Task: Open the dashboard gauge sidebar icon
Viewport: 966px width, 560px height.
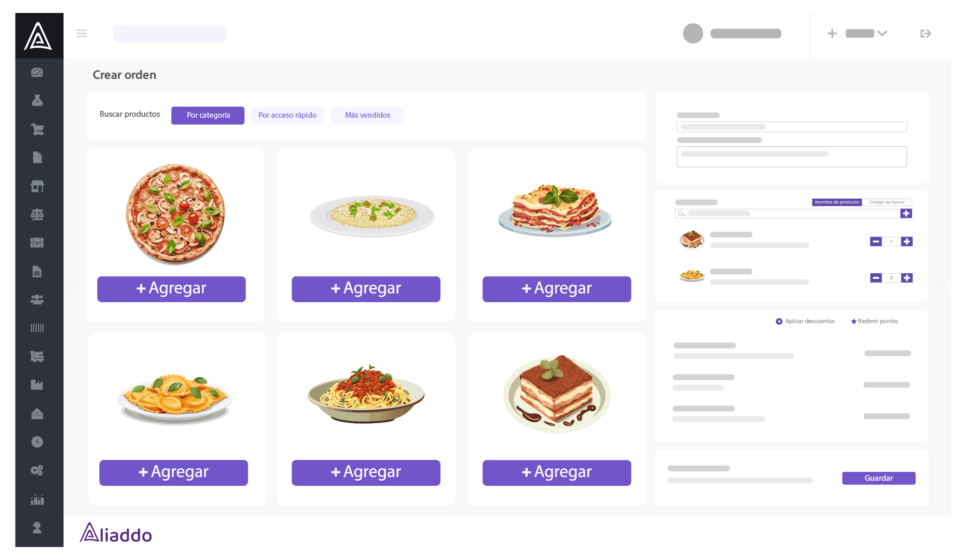Action: 37,73
